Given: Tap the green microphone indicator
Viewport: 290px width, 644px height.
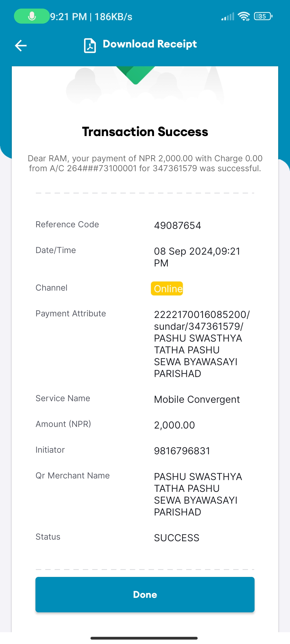Looking at the screenshot, I should click(x=32, y=16).
